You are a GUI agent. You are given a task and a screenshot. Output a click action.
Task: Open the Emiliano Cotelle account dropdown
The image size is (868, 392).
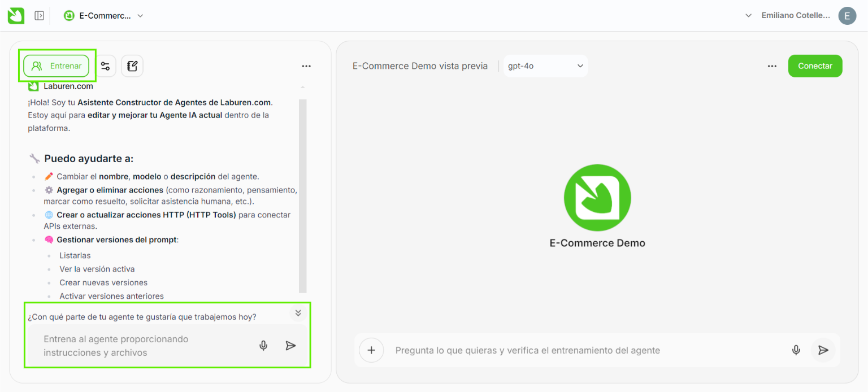(789, 16)
